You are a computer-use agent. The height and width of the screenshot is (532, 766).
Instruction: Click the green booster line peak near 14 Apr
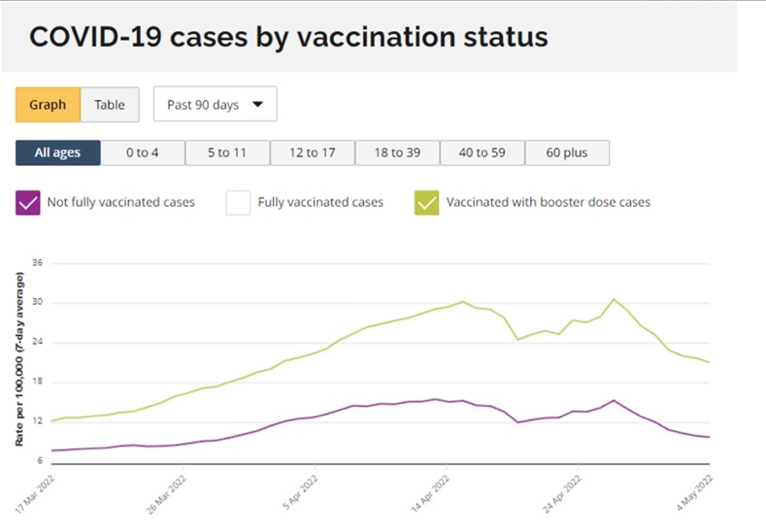pyautogui.click(x=463, y=302)
